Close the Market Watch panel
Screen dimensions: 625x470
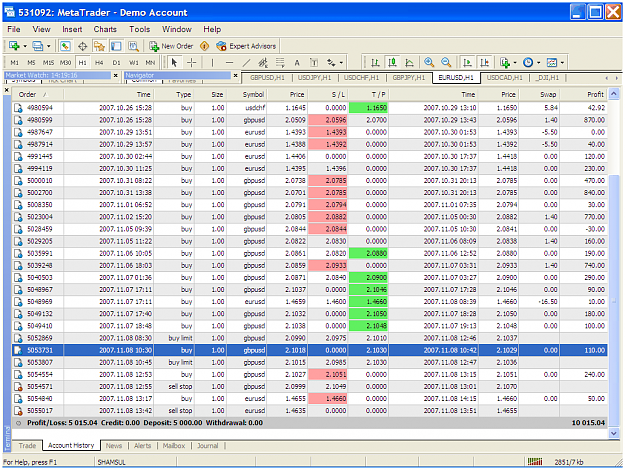coord(116,75)
